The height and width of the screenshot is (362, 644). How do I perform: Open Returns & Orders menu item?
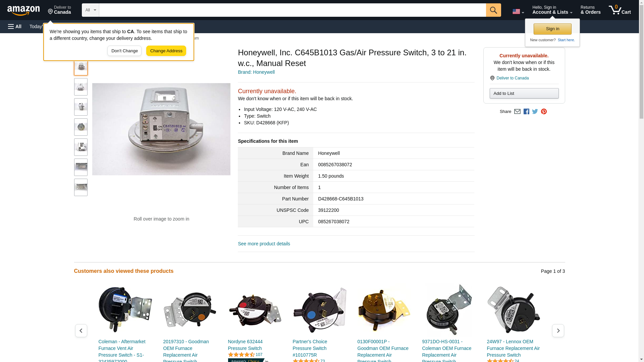pos(590,10)
